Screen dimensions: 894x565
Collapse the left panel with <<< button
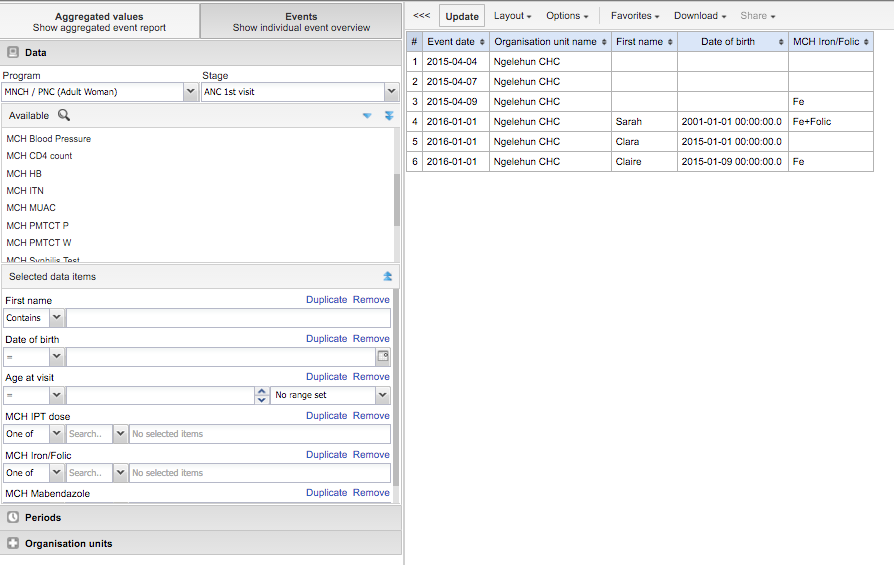pos(422,16)
